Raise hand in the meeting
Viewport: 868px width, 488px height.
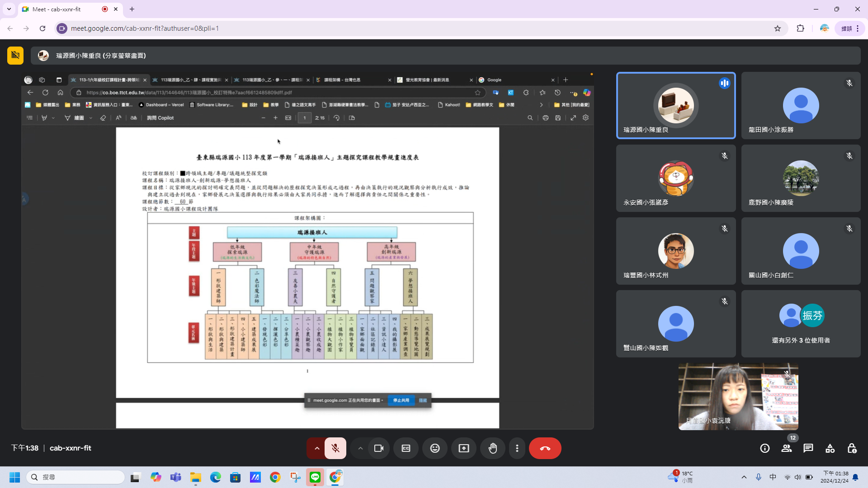pos(493,448)
